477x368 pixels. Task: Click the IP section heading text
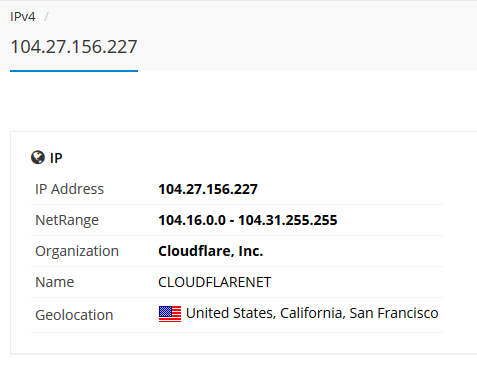[x=56, y=158]
